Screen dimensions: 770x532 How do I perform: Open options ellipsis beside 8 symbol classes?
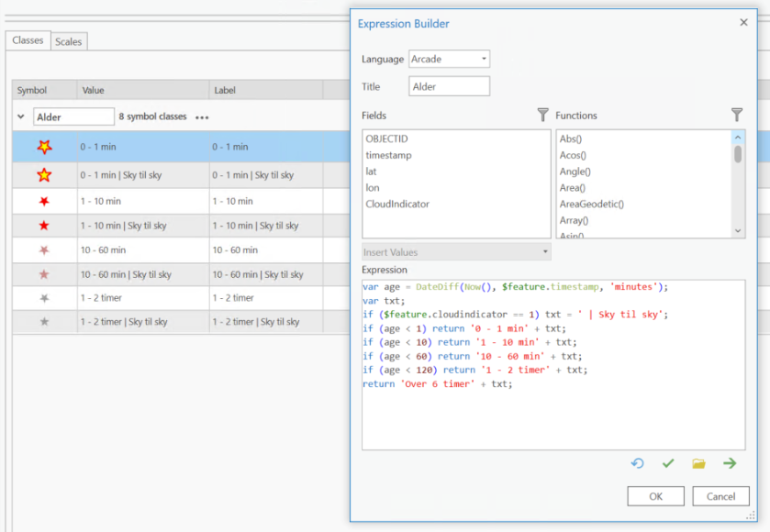click(x=204, y=116)
